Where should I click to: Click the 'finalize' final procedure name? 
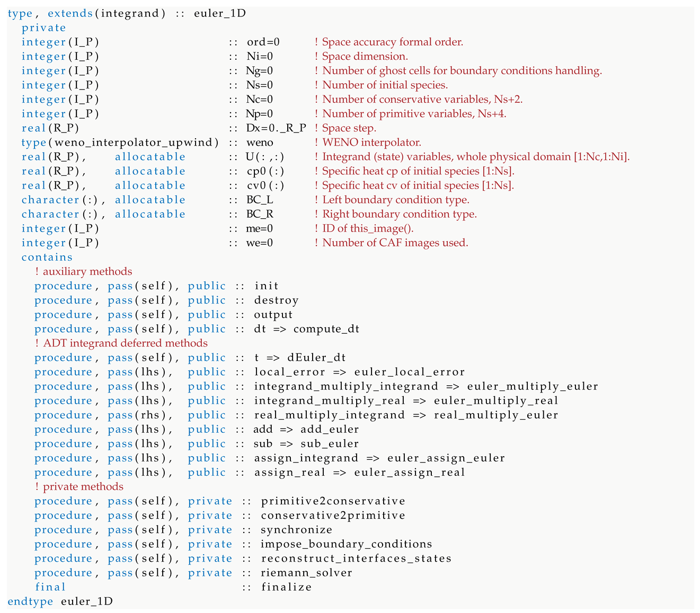(x=286, y=587)
